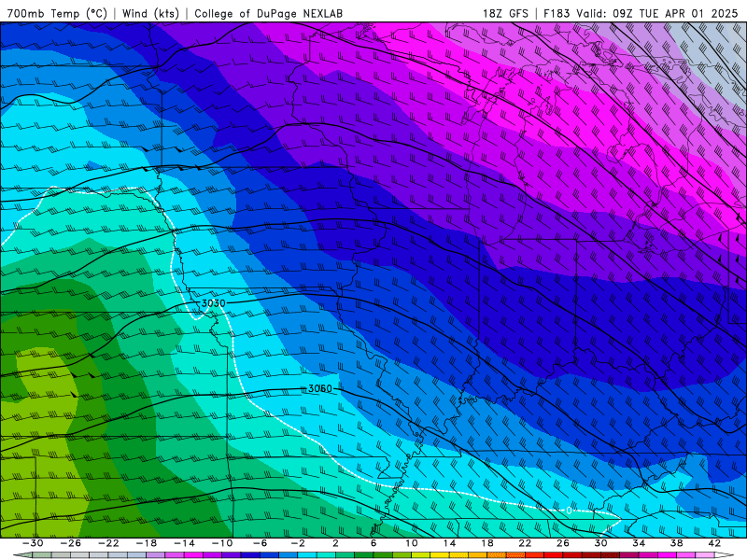Image resolution: width=747 pixels, height=560 pixels.
Task: Click the 38 color scale label
Action: point(676,543)
